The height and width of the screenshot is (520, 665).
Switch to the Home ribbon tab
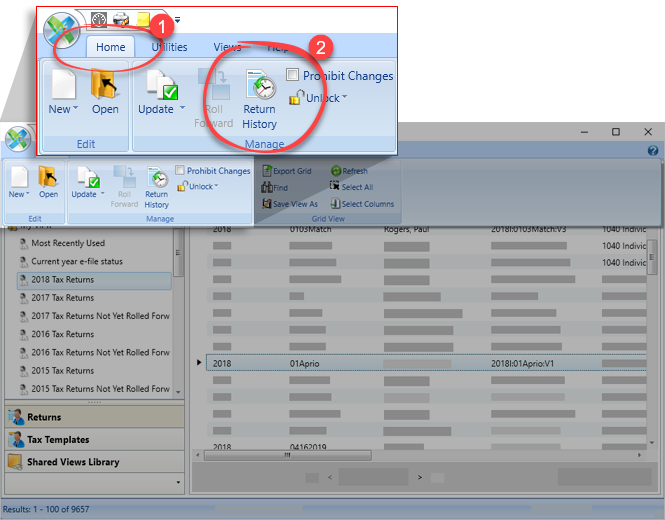(110, 46)
